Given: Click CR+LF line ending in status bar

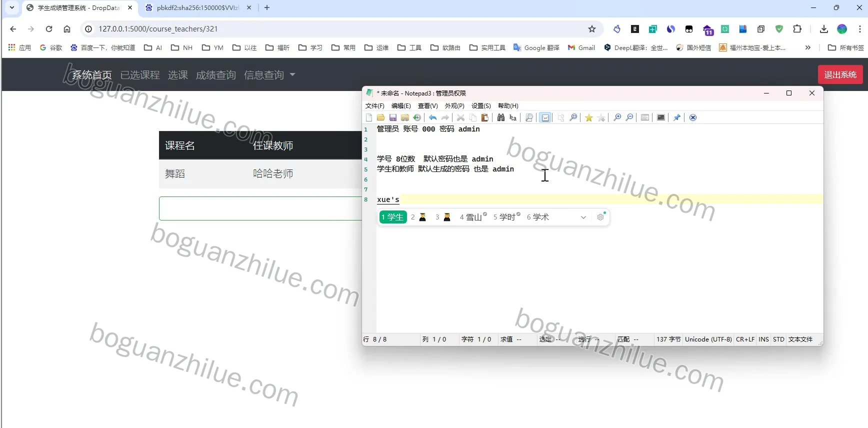Looking at the screenshot, I should (745, 339).
